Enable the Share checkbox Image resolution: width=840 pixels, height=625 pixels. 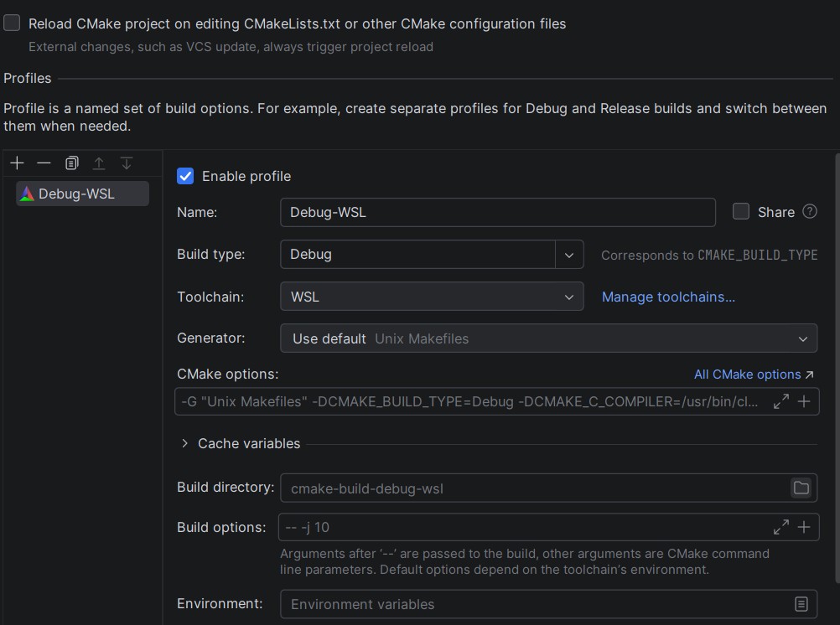741,212
